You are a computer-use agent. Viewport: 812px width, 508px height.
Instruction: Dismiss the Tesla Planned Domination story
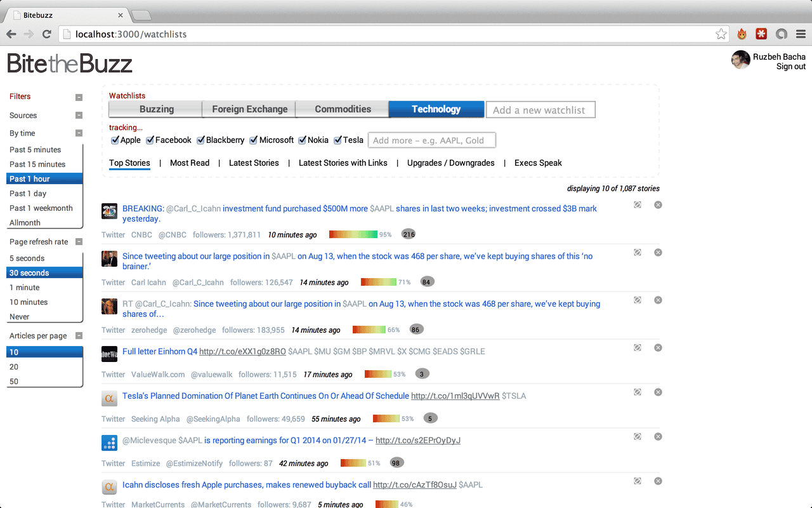(658, 392)
